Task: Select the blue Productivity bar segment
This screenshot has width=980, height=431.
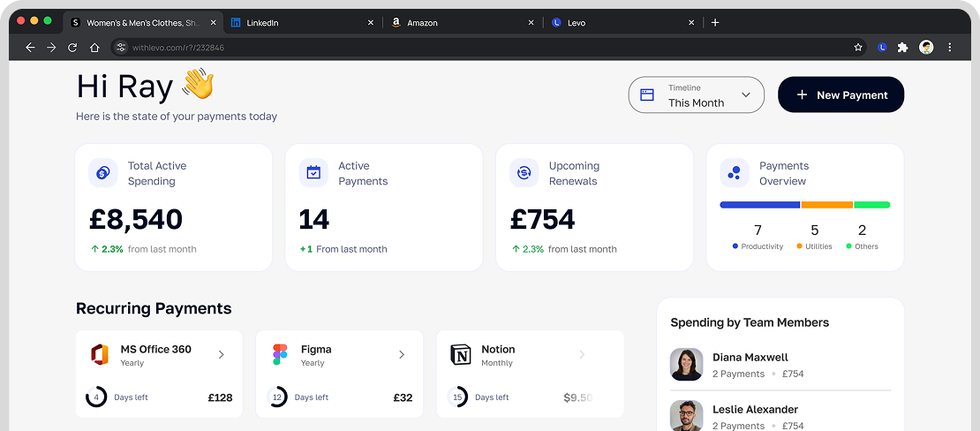Action: click(760, 205)
